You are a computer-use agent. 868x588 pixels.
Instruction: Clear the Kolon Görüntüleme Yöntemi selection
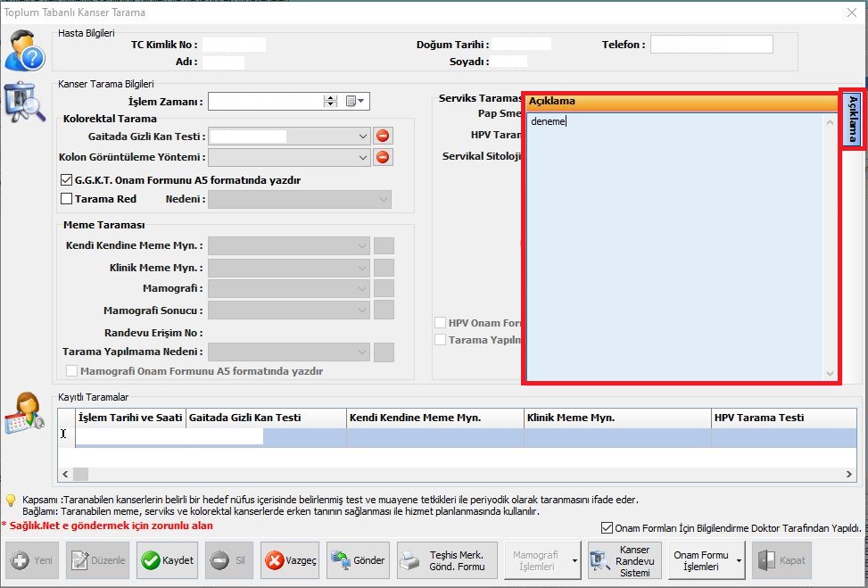383,158
